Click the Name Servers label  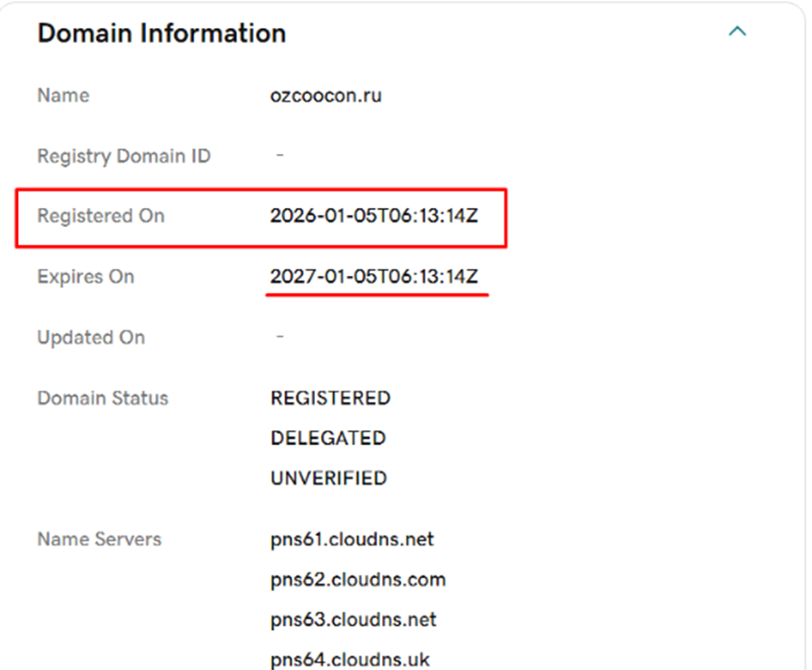99,539
